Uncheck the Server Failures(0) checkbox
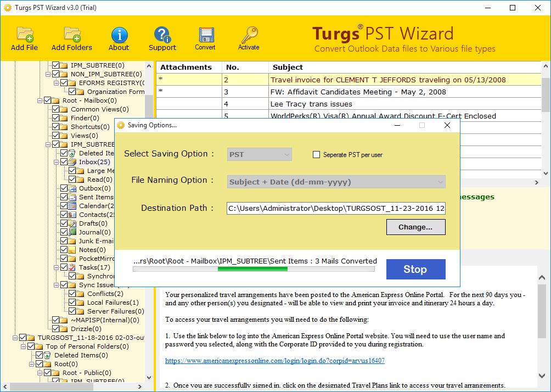The width and height of the screenshot is (551, 392). (72, 311)
